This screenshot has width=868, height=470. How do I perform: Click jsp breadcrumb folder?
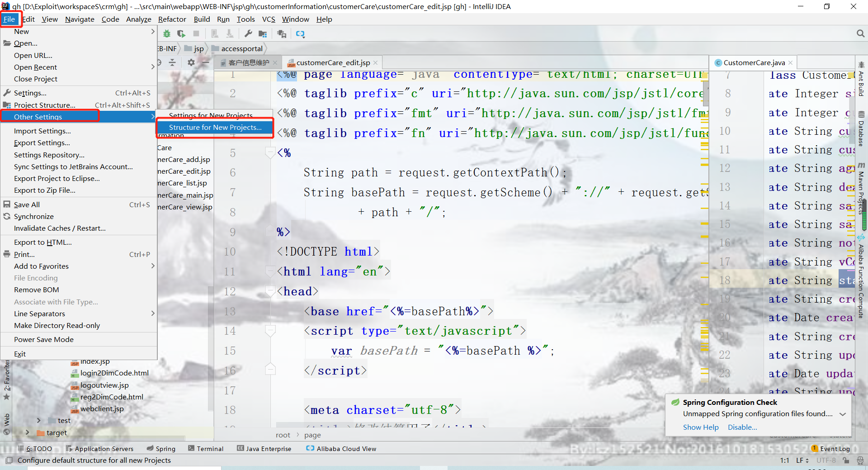click(x=194, y=48)
